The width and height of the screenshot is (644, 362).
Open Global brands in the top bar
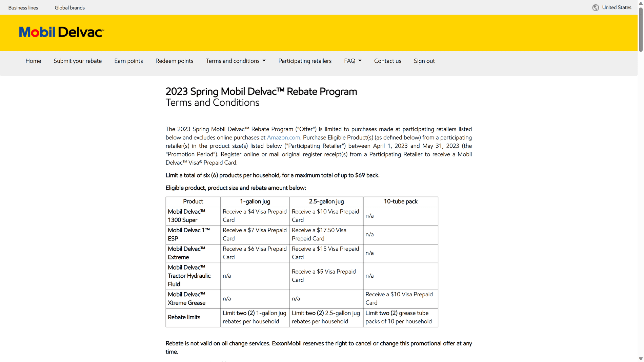pyautogui.click(x=69, y=7)
